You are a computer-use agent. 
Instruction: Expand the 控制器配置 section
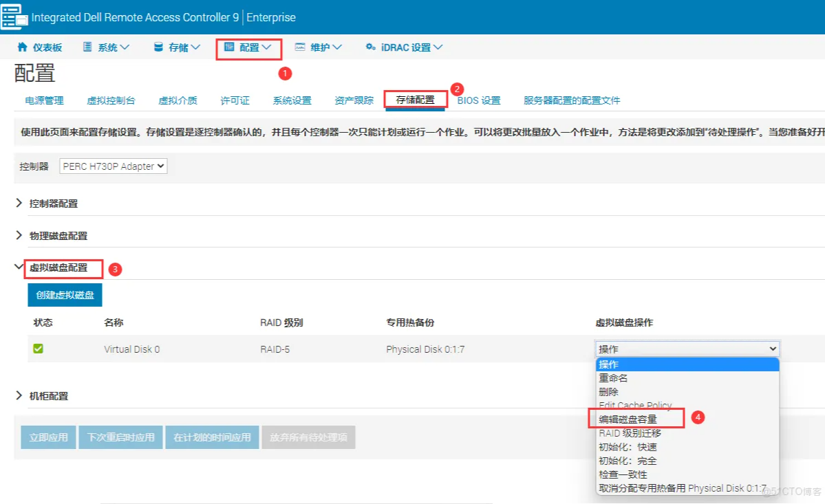[19, 204]
